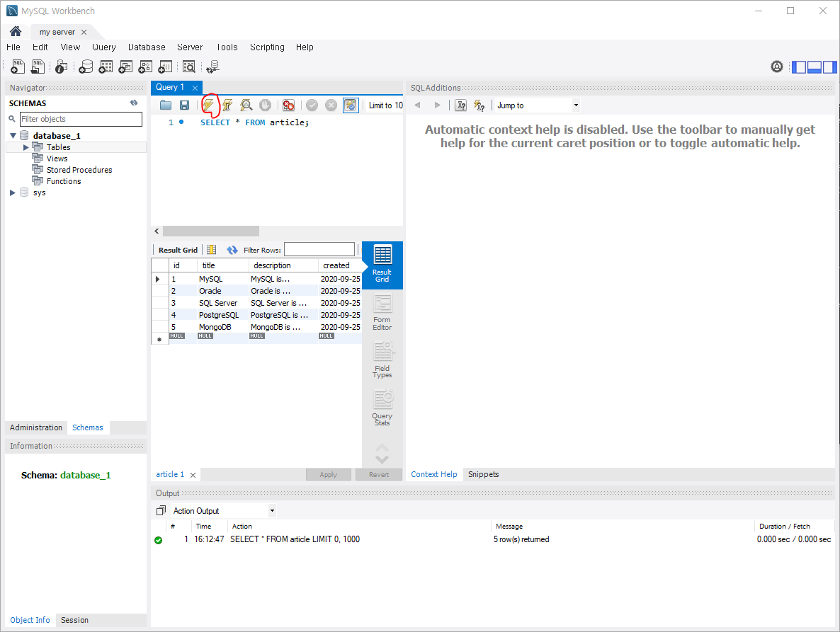Image resolution: width=840 pixels, height=632 pixels.
Task: Expand more result panel options chevron
Action: point(382,459)
